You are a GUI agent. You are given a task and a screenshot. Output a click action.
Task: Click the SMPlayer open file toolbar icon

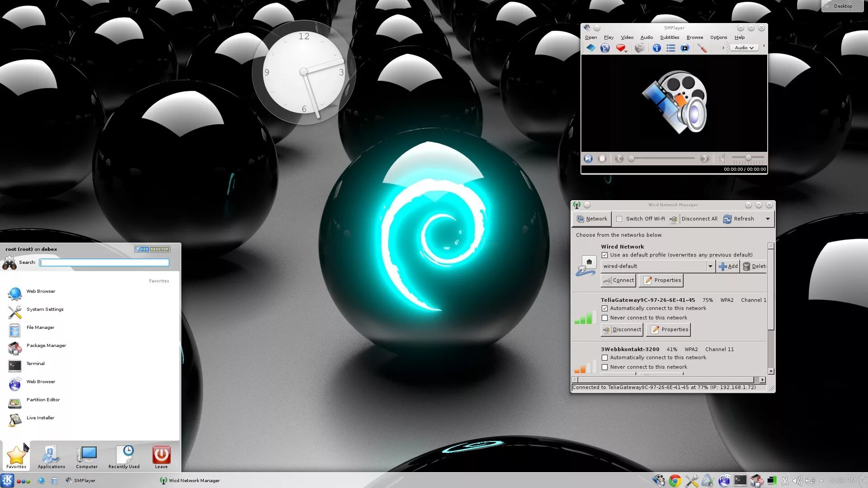pos(591,48)
